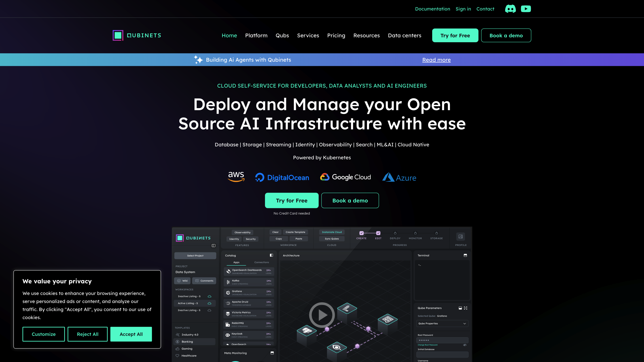The image size is (644, 362).
Task: Switch to Connections tab in Catalog
Action: [261, 262]
